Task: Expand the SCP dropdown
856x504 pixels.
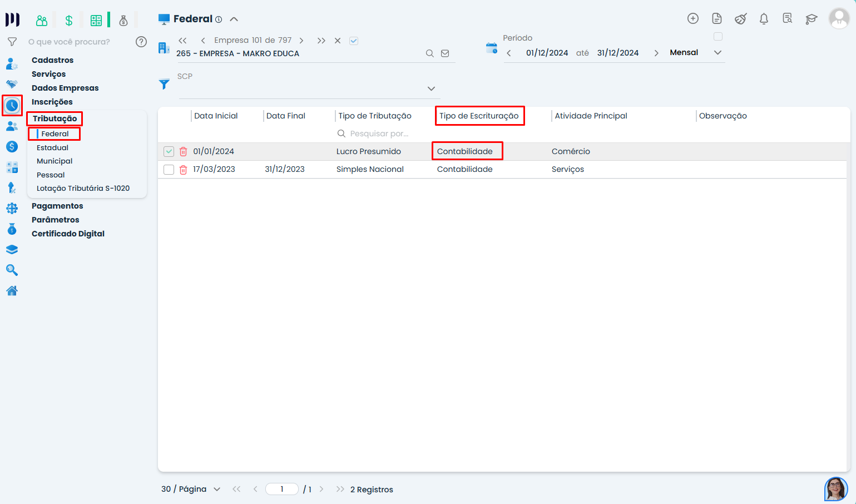Action: [x=431, y=89]
